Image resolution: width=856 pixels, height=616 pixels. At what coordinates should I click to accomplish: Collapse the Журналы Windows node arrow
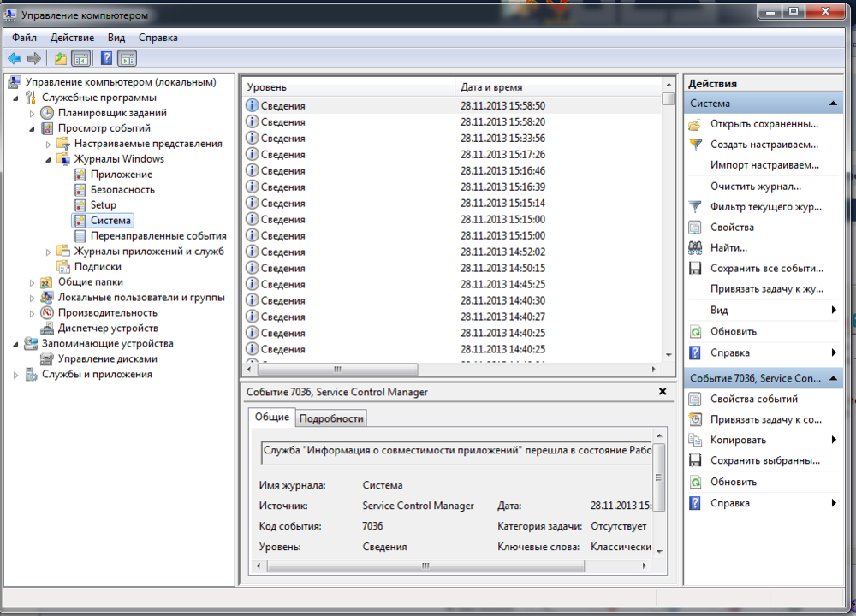[x=48, y=160]
